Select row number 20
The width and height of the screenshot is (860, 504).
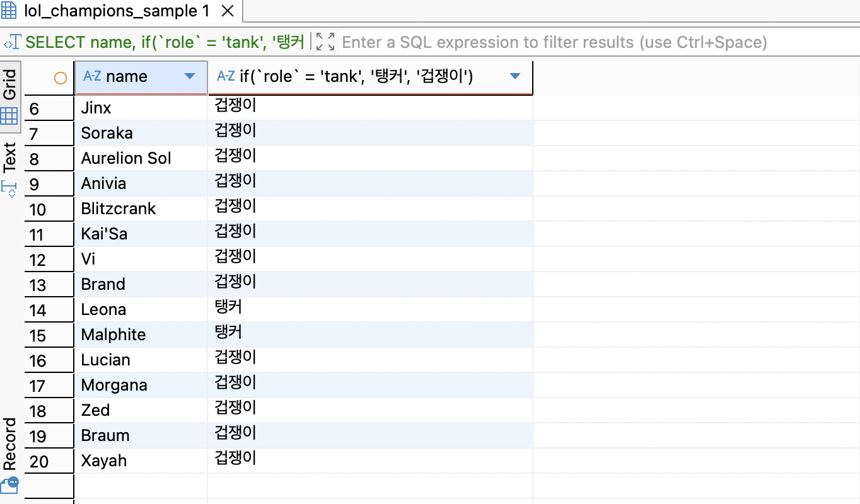click(49, 461)
